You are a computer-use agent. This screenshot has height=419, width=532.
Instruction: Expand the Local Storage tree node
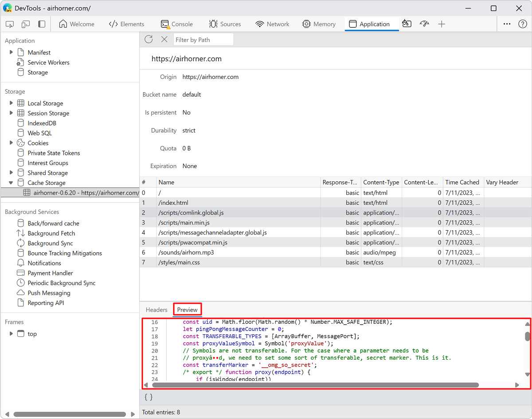coord(11,103)
